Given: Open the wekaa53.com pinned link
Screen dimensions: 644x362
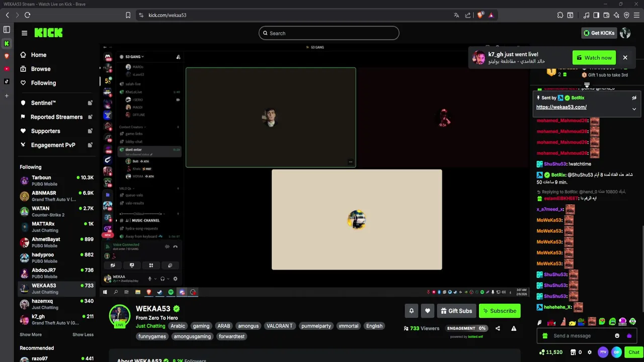Looking at the screenshot, I should coord(561,107).
